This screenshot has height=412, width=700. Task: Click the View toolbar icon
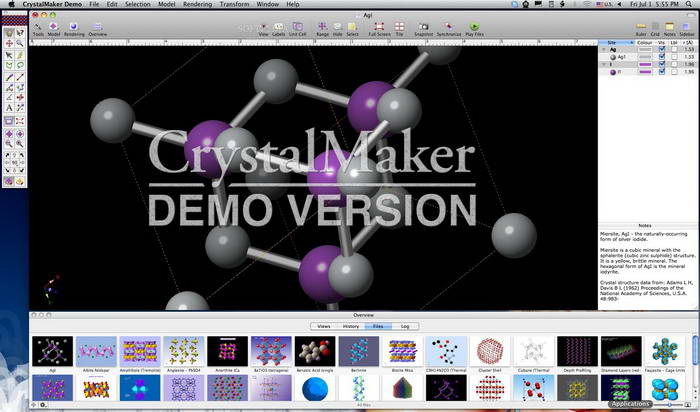click(x=263, y=29)
